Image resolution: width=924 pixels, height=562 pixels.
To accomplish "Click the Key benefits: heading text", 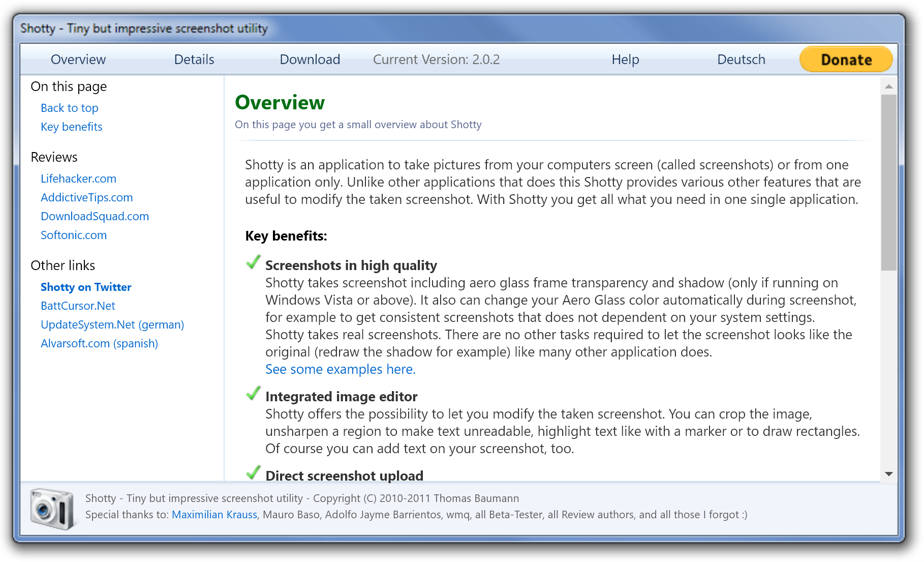I will [x=286, y=236].
